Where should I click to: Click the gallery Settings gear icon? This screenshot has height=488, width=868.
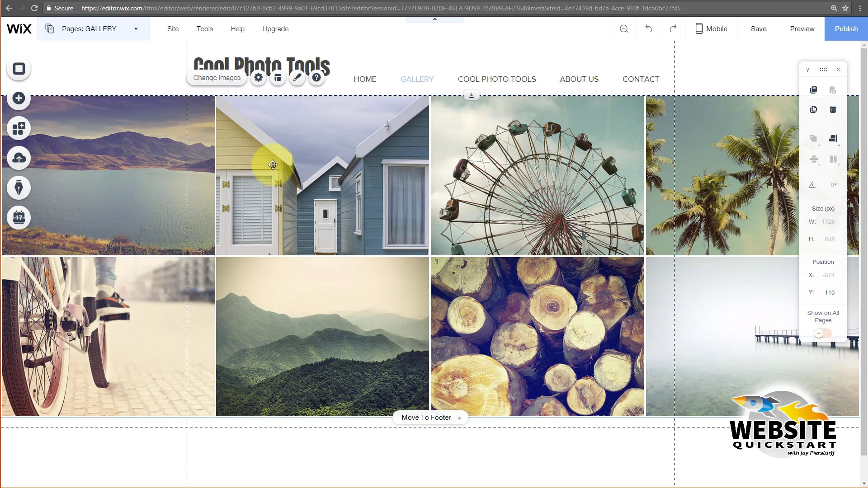pyautogui.click(x=258, y=77)
